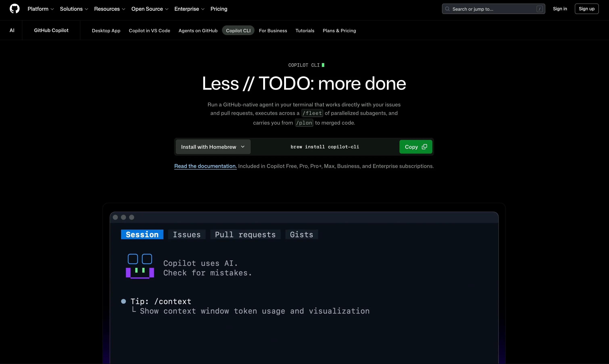Go to Desktop App tab
This screenshot has width=609, height=364.
point(106,31)
